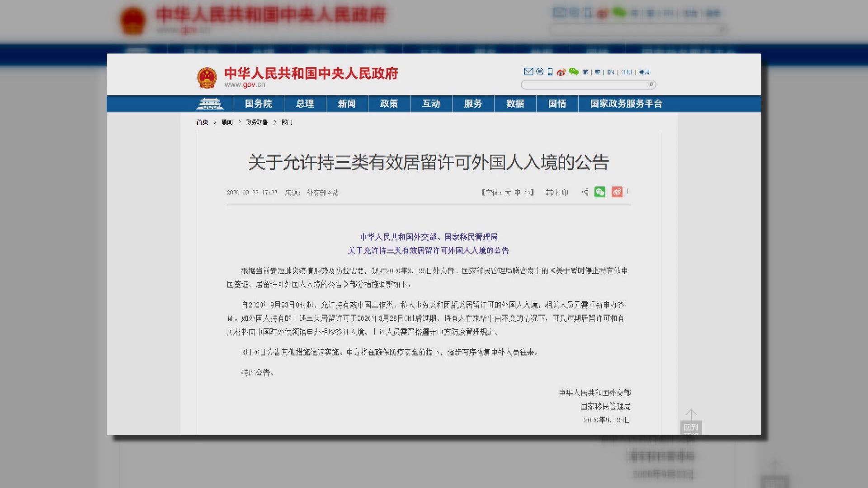The image size is (868, 488).
Task: Open the Sina Weibo sharing icon in the header
Action: click(x=561, y=72)
